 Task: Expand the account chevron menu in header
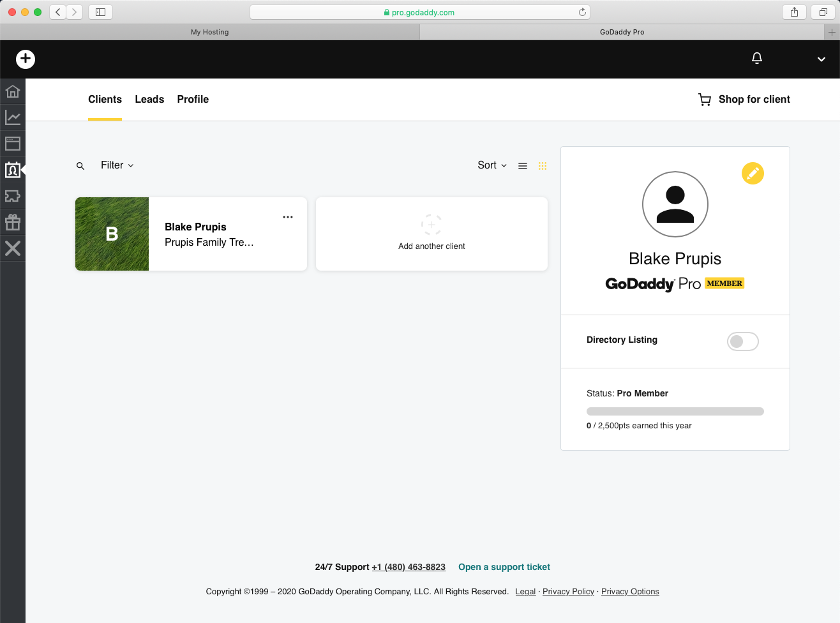point(821,59)
